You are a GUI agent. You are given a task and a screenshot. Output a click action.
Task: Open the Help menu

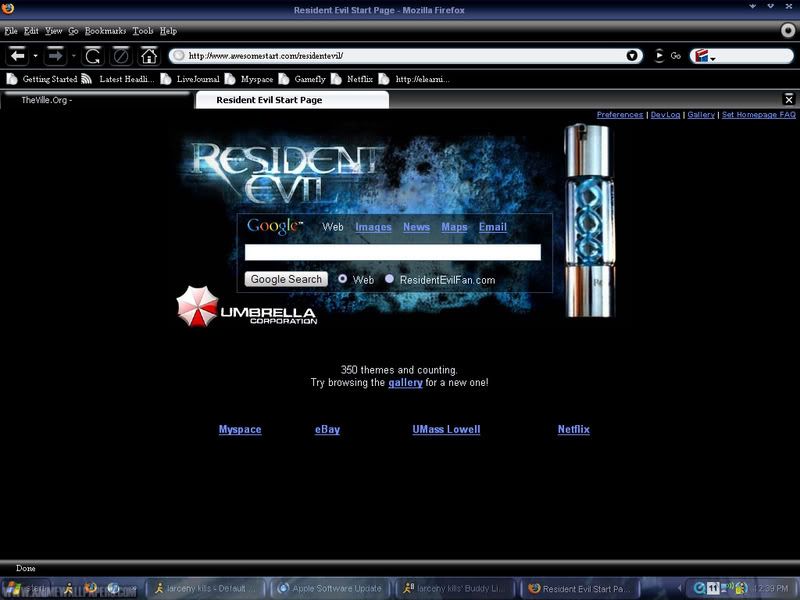(x=168, y=31)
